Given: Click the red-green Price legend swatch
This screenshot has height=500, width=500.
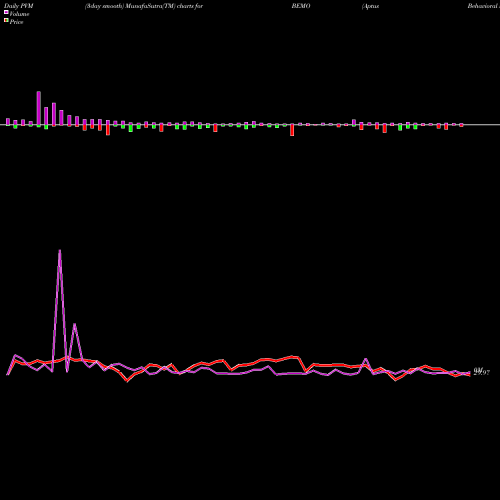Looking at the screenshot, I should [x=6, y=21].
